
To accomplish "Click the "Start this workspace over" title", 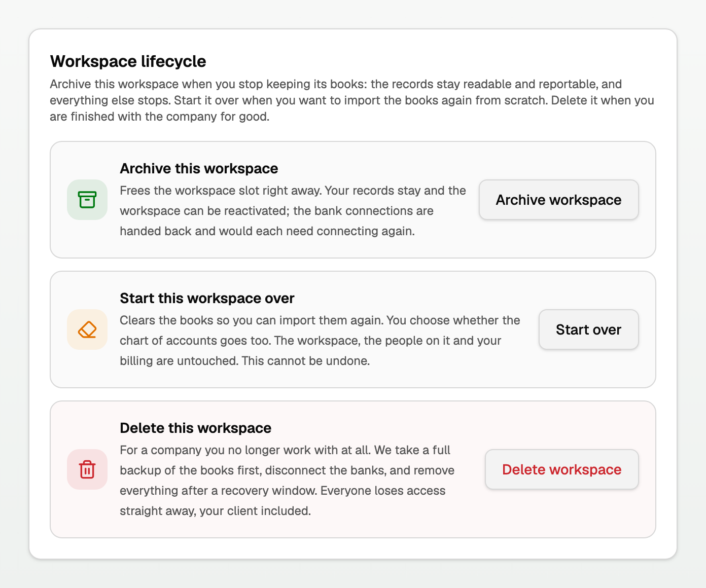I will [207, 298].
